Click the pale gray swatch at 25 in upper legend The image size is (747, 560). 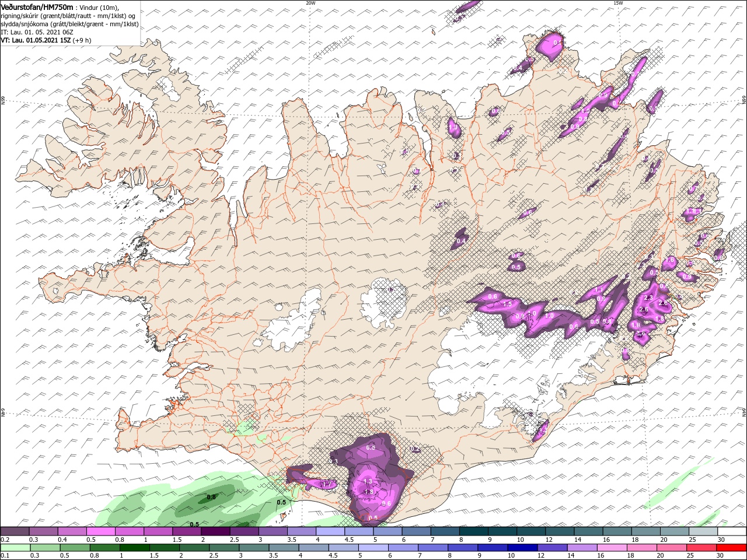(704, 531)
